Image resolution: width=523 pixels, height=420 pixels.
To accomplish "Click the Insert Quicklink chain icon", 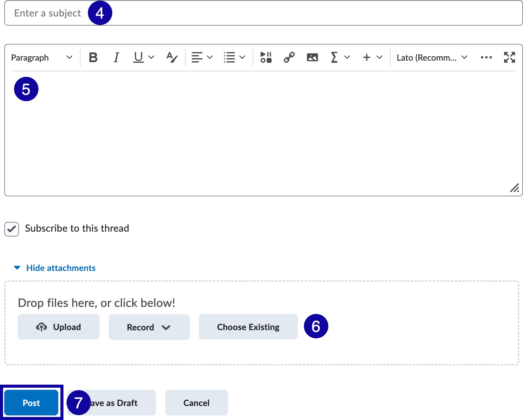I will (x=289, y=57).
